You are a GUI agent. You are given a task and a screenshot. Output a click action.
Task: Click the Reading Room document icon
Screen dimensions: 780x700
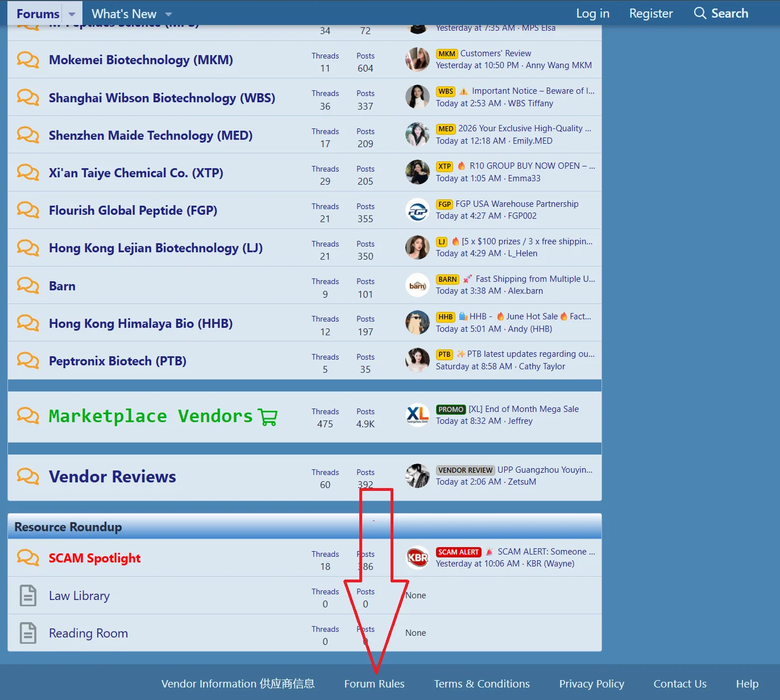click(x=28, y=633)
